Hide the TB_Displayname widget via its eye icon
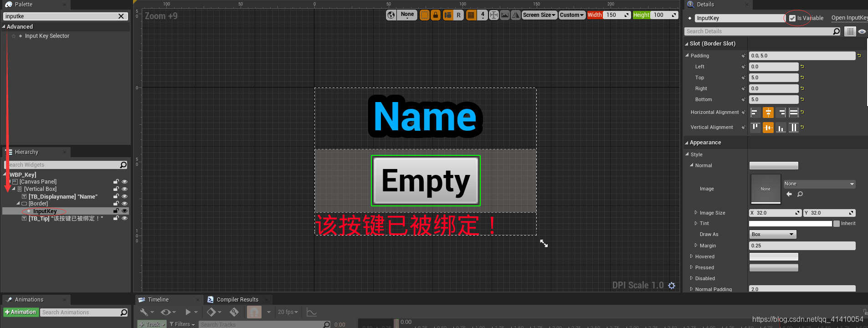868x328 pixels. click(124, 196)
